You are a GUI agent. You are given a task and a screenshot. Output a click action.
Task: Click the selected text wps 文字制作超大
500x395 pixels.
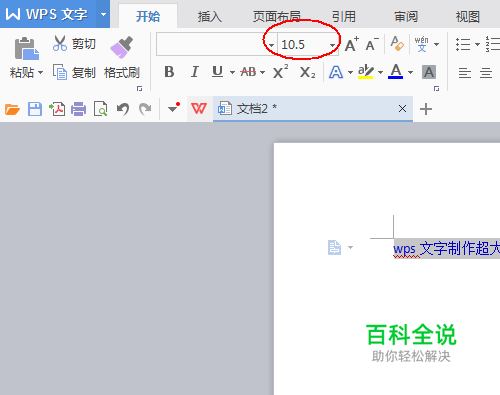click(447, 249)
